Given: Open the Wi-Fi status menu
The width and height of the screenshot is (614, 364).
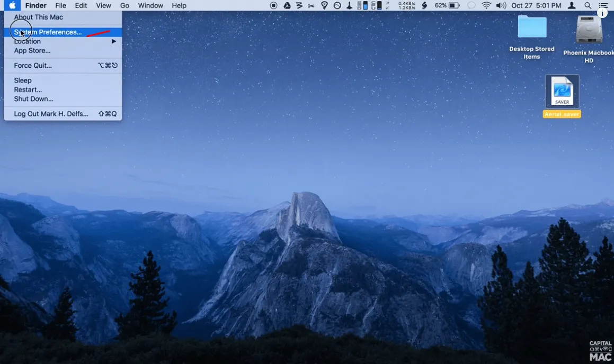Looking at the screenshot, I should point(486,5).
